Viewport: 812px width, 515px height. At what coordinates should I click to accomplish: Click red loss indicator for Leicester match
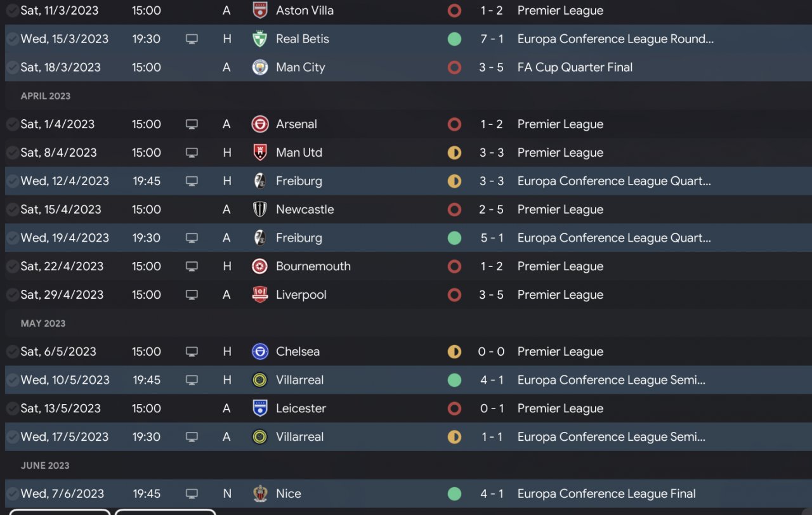click(x=454, y=408)
